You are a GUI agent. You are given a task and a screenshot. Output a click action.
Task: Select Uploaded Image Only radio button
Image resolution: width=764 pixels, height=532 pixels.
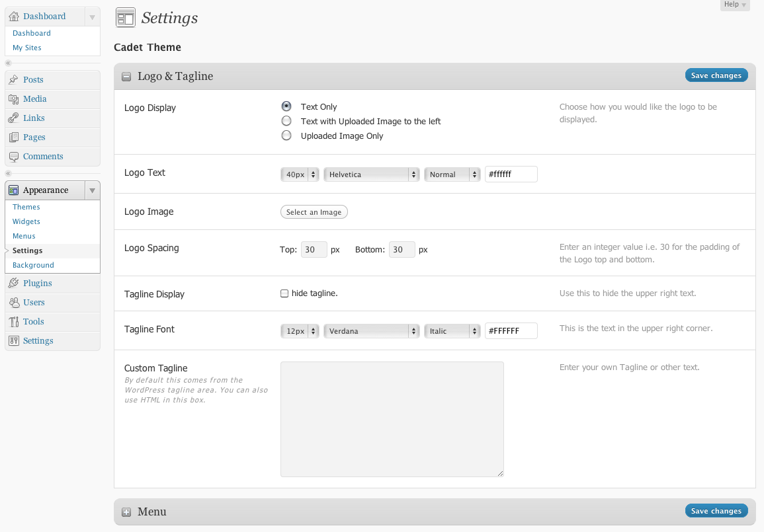pos(286,135)
